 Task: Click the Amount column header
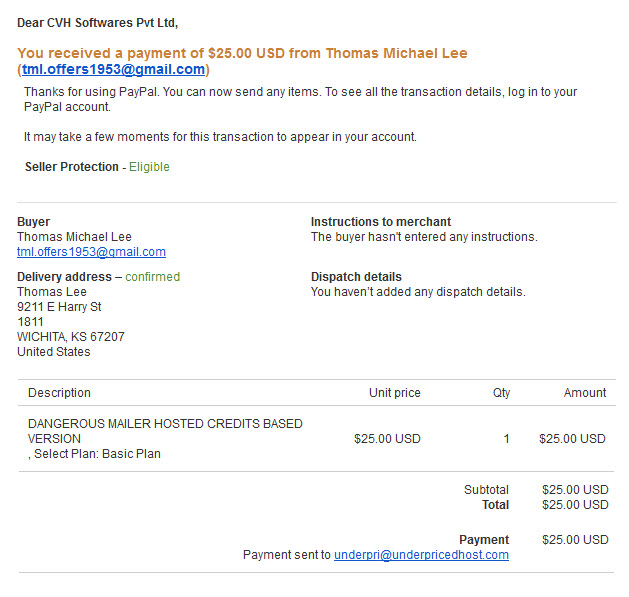click(x=585, y=393)
